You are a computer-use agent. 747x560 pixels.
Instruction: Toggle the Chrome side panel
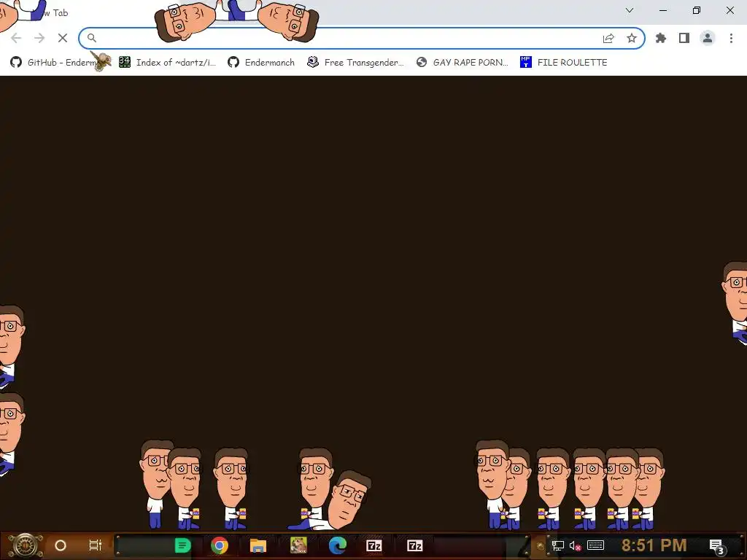point(684,38)
